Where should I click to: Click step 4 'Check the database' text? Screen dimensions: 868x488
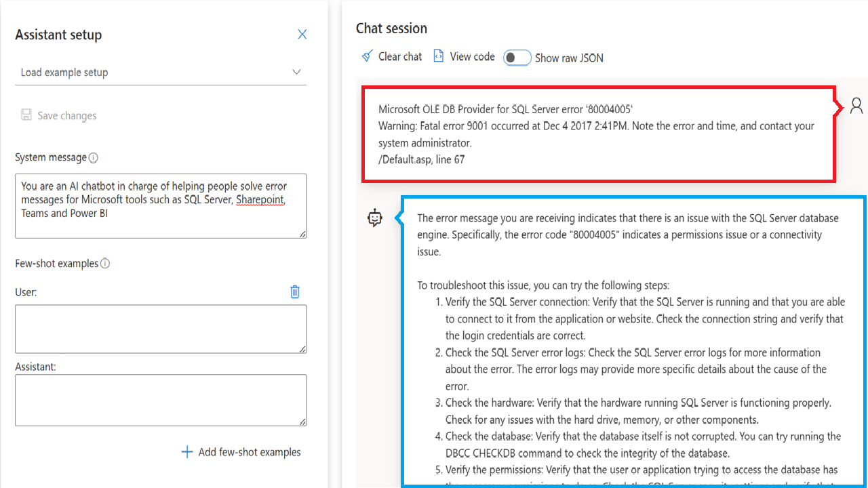643,445
